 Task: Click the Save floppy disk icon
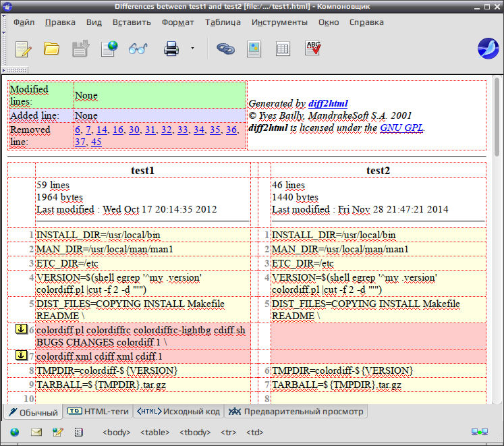[80, 49]
